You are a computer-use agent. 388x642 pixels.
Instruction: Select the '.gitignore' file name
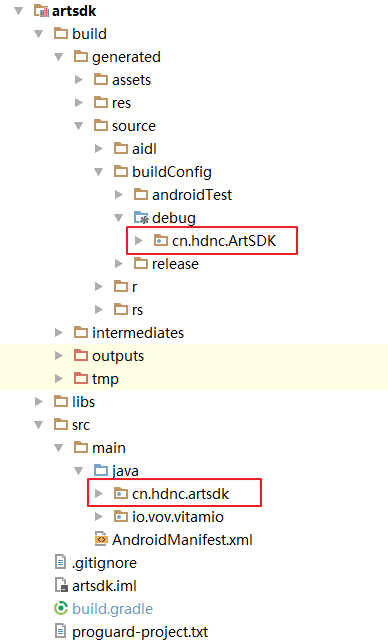(104, 563)
